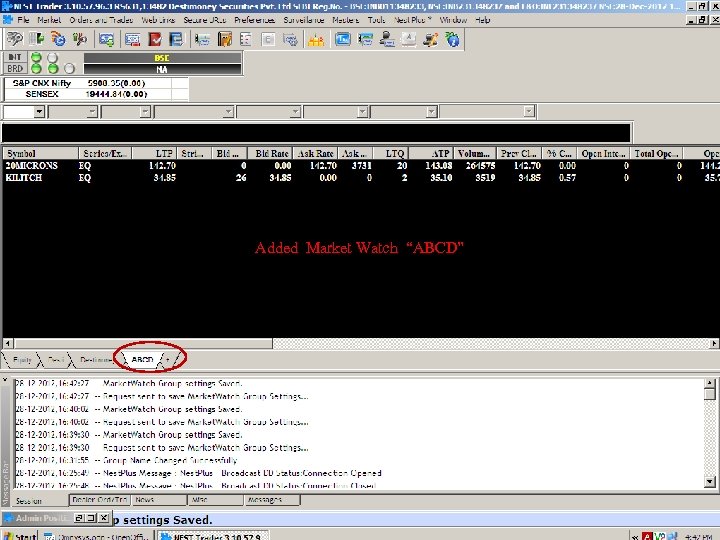This screenshot has width=720, height=540.
Task: Click the orange and blue refresh toolbar icon
Action: [x=58, y=39]
